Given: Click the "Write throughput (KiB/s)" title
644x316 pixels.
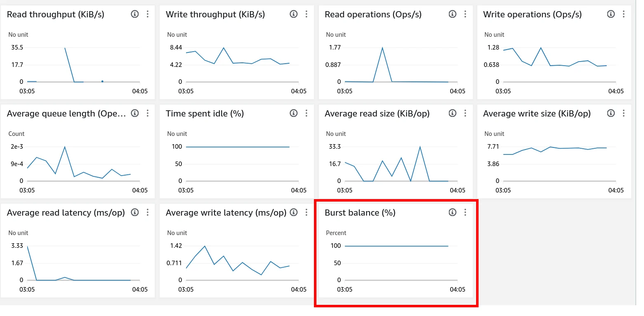Looking at the screenshot, I should [x=215, y=14].
